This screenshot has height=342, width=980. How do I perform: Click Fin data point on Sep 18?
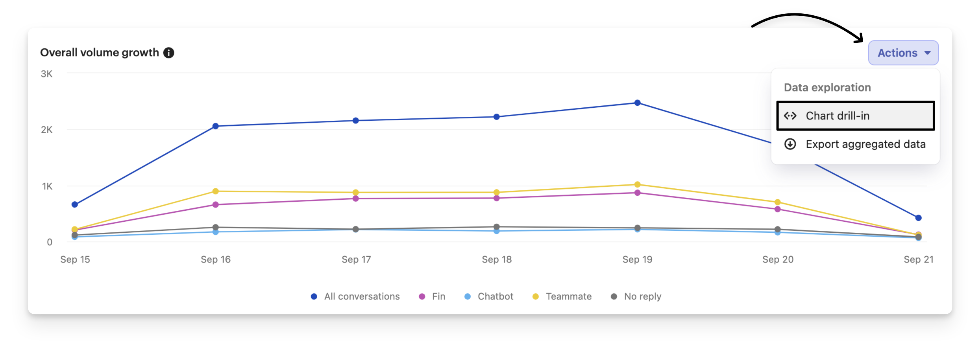[x=497, y=198]
